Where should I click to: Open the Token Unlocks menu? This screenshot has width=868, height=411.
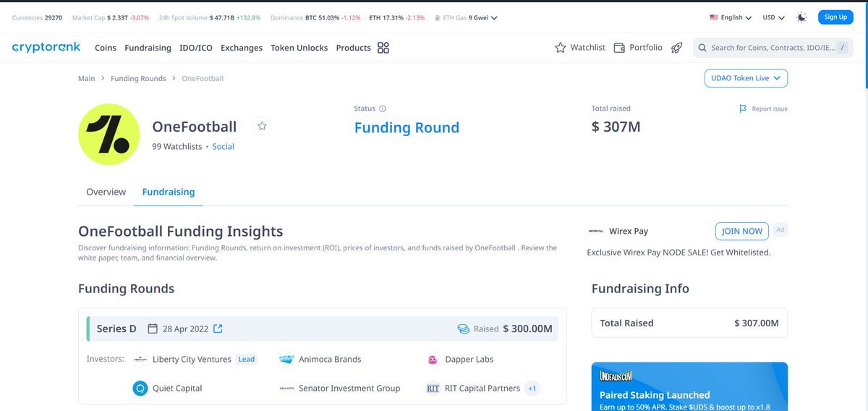299,48
